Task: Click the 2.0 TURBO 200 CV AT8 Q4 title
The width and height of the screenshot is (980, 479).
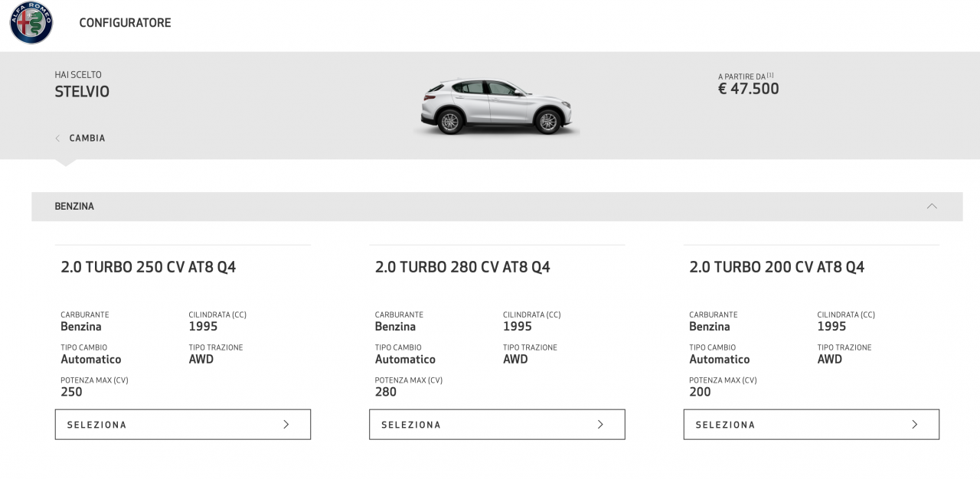Action: tap(777, 267)
